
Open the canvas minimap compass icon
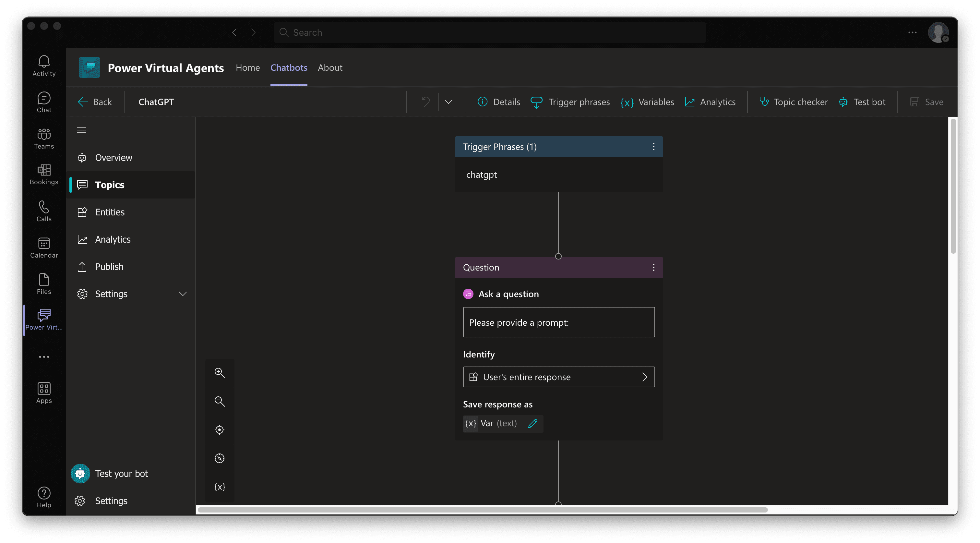[x=220, y=459]
